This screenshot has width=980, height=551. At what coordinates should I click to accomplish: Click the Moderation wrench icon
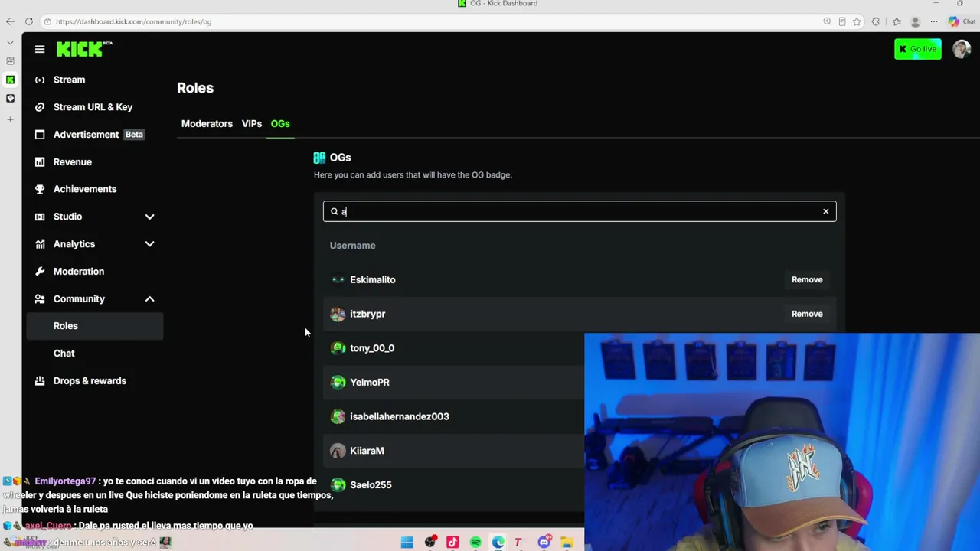(x=40, y=272)
